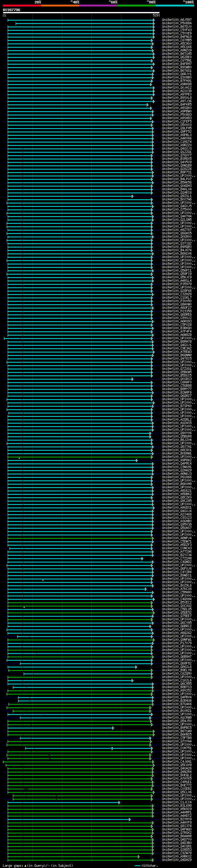
Task: Click hit UniRef100_A7F4F4
Action: point(177,332)
